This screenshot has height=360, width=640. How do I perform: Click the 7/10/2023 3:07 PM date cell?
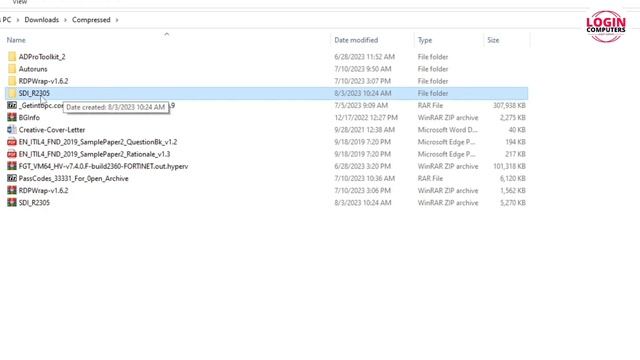(x=362, y=81)
